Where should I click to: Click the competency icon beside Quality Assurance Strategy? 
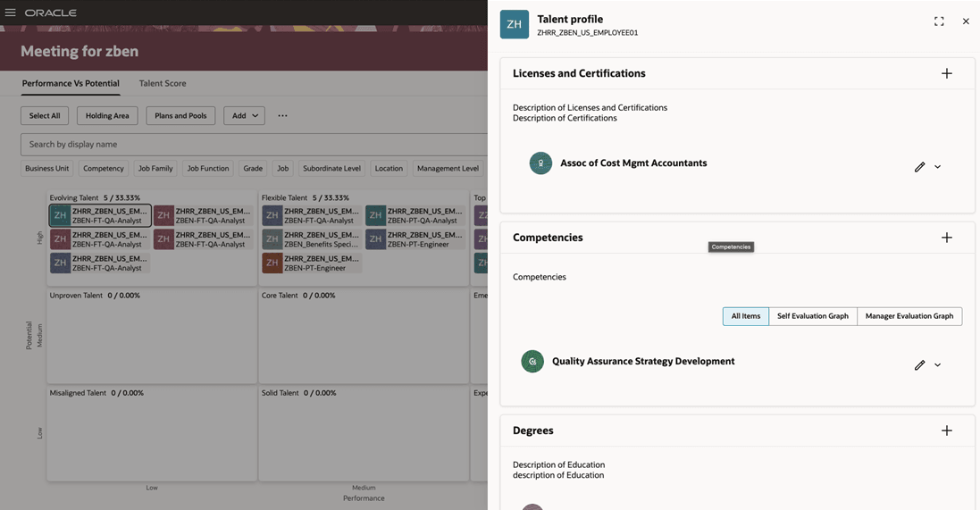(x=532, y=361)
